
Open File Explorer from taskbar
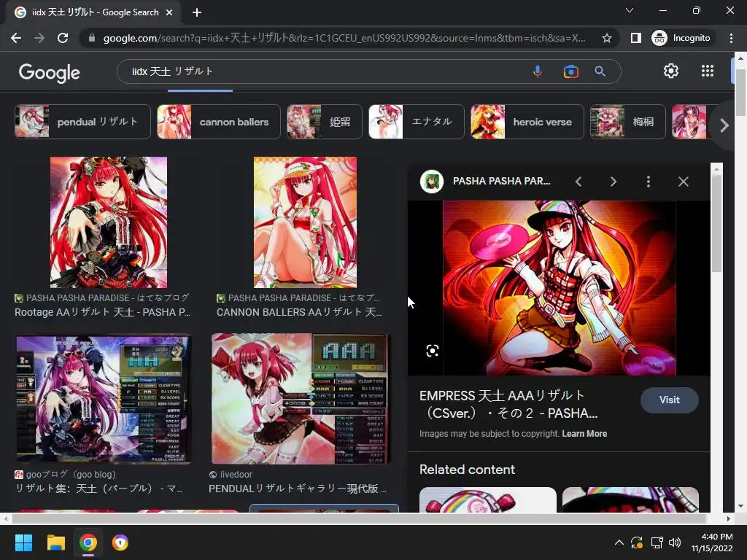pyautogui.click(x=55, y=542)
